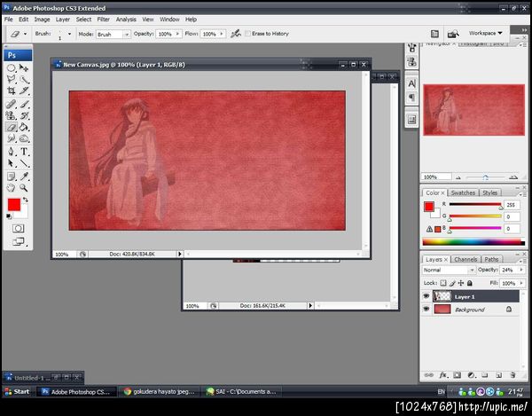The height and width of the screenshot is (416, 532).
Task: Select the Magic Wand tool
Action: [x=24, y=80]
